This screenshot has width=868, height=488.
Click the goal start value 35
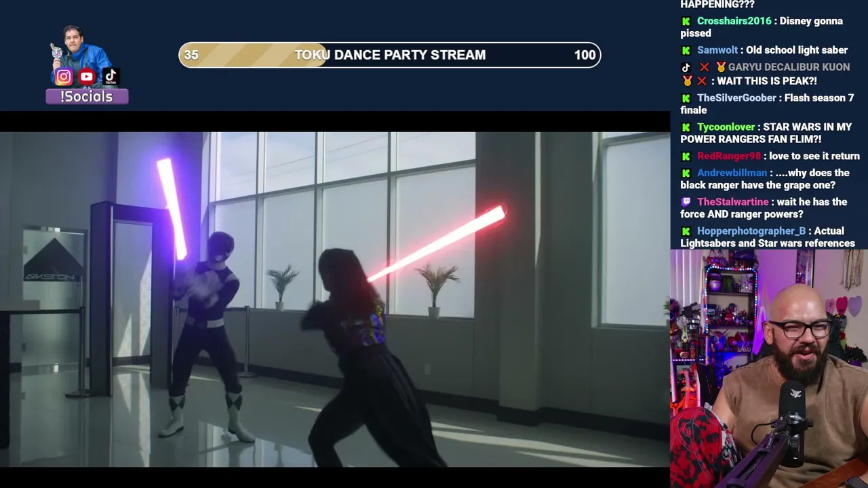coord(191,55)
